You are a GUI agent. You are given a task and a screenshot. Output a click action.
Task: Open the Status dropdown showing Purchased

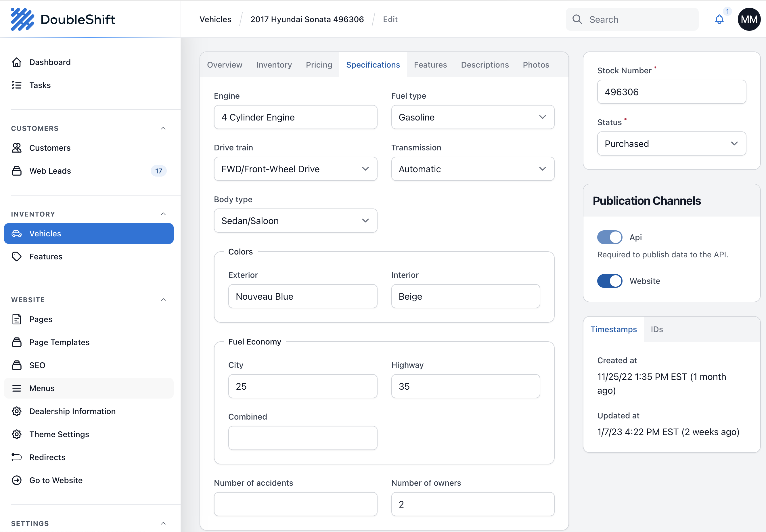click(x=671, y=144)
